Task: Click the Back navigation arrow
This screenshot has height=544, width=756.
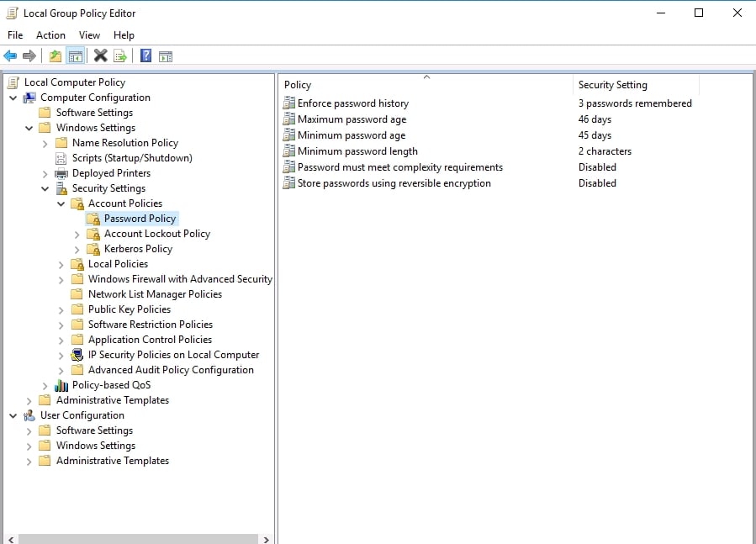Action: point(10,55)
